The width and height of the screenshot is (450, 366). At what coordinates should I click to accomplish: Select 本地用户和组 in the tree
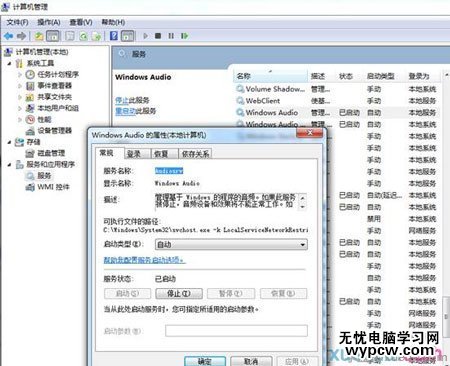[58, 108]
